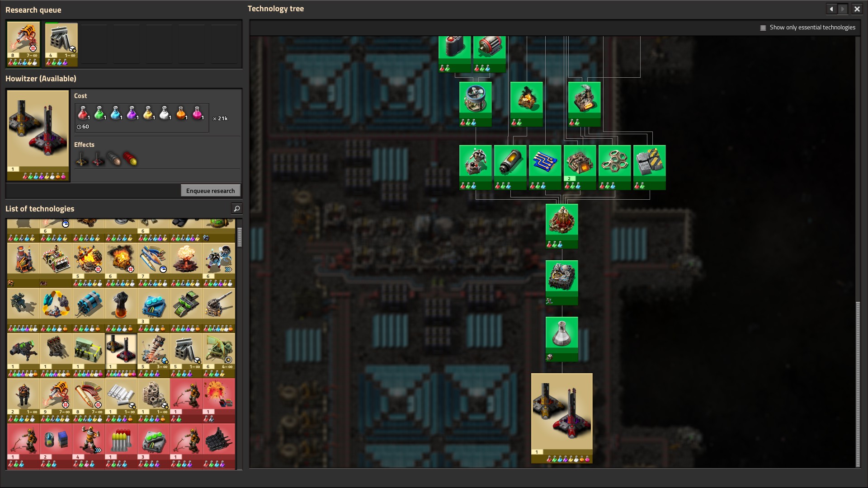Click the red howitzer shell effect icon
The height and width of the screenshot is (488, 868).
click(x=130, y=159)
